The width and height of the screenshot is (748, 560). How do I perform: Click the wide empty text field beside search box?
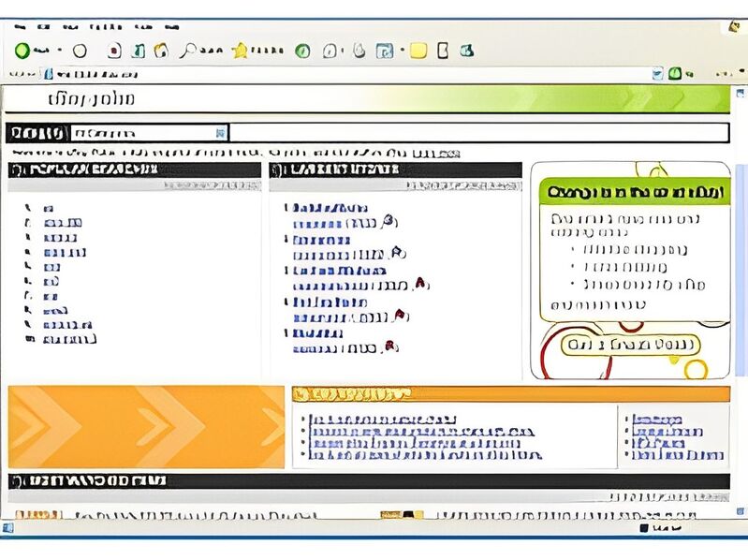coord(478,133)
